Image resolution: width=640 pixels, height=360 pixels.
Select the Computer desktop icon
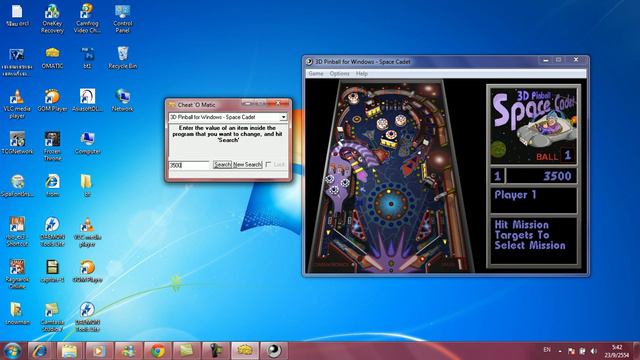point(87,143)
